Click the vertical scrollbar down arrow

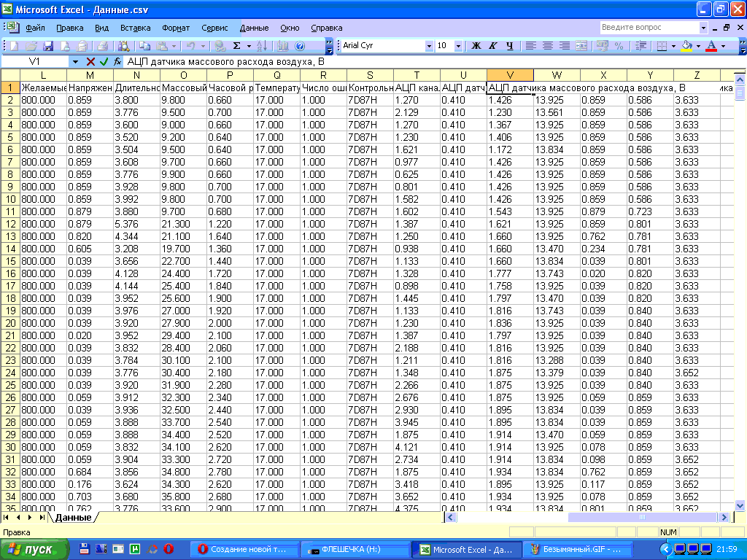pos(740,506)
